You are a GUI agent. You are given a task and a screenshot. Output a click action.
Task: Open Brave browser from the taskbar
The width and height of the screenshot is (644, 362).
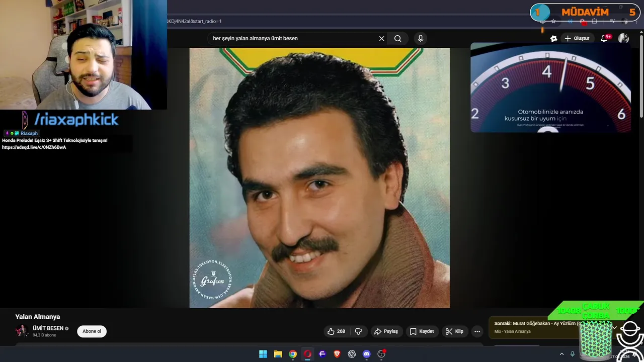click(337, 354)
